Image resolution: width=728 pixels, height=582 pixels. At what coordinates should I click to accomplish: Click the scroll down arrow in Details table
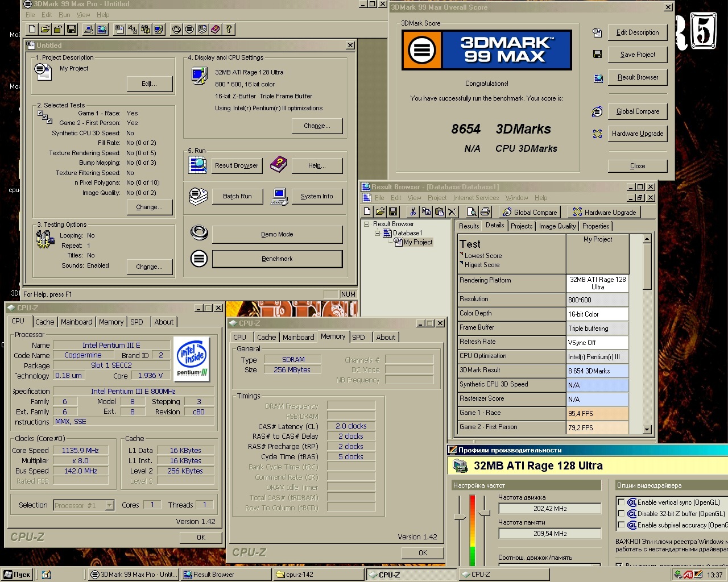(x=647, y=430)
